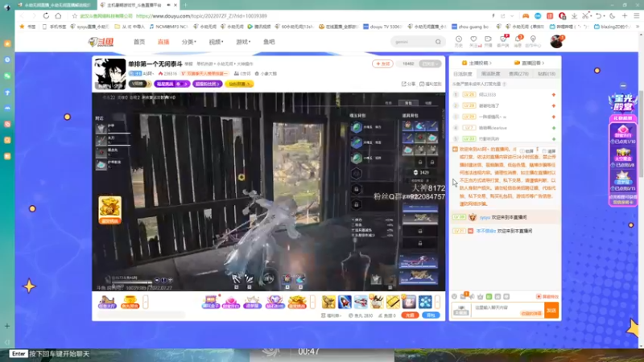The width and height of the screenshot is (644, 362).
Task: Click the purple diamond-wings gift icon
Action: [275, 302]
